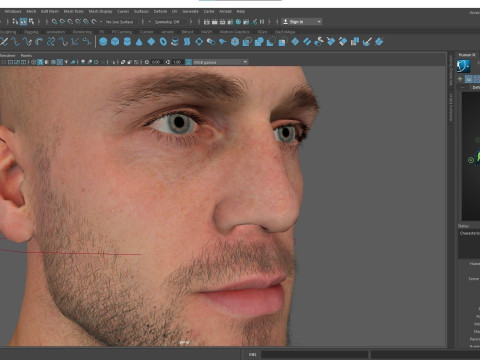Open the Edit Mesh menu
This screenshot has height=360, width=480.
pos(50,11)
